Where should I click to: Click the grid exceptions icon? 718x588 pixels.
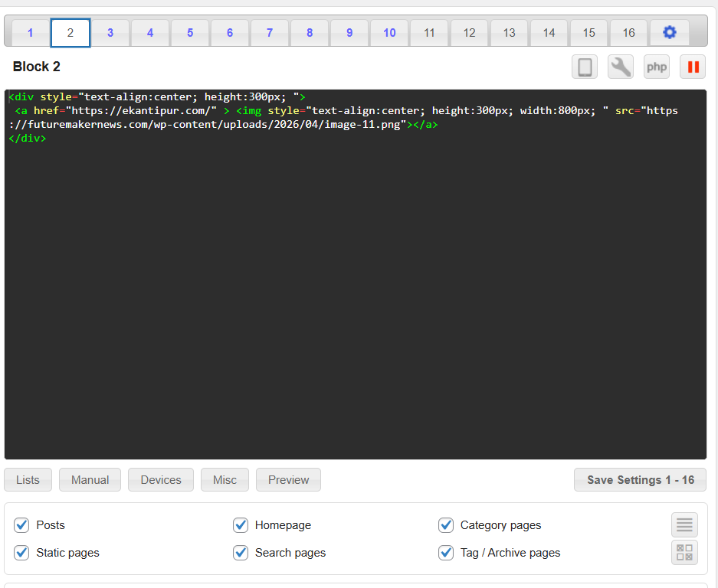[684, 553]
